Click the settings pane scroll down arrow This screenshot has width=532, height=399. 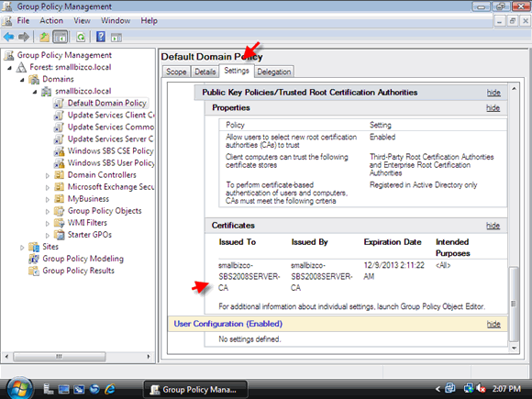tap(514, 348)
